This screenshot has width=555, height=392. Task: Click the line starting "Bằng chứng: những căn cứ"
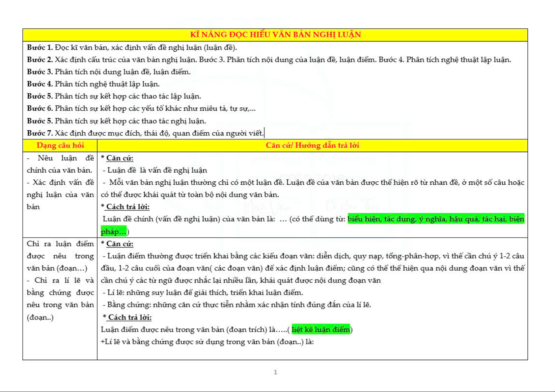[x=236, y=305]
